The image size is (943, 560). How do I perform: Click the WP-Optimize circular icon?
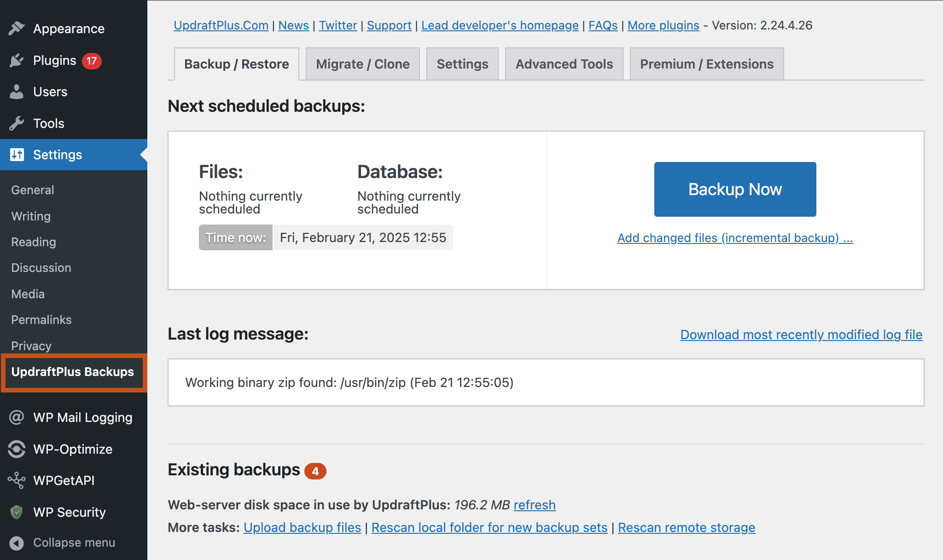[17, 449]
